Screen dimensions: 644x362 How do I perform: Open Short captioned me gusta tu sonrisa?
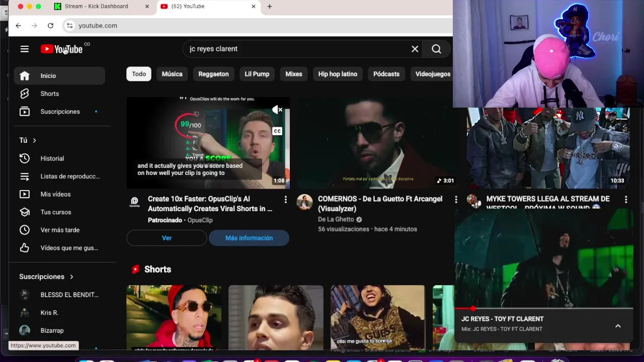[377, 317]
